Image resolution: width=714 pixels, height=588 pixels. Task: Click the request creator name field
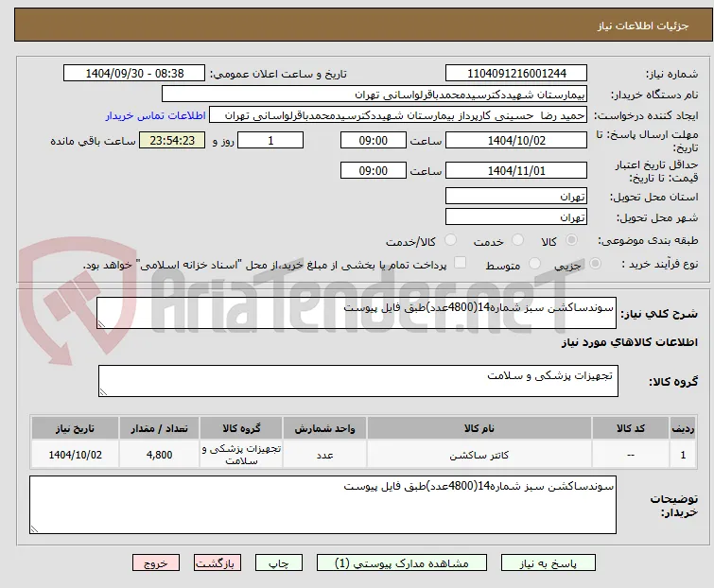tap(398, 115)
